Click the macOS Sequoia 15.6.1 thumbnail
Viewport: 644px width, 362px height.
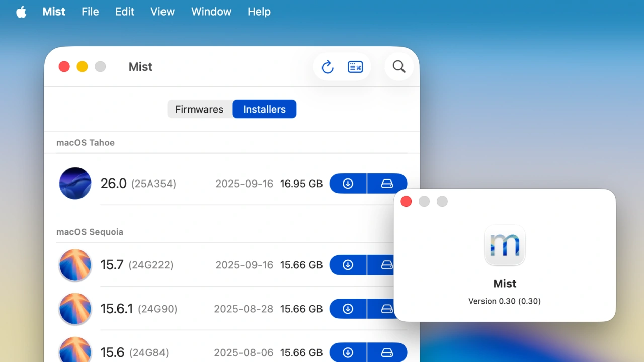[75, 309]
